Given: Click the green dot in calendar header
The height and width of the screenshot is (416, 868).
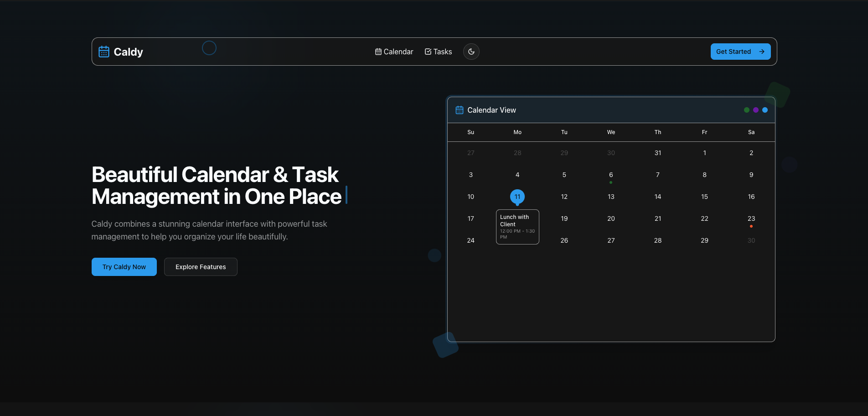Looking at the screenshot, I should [x=746, y=110].
